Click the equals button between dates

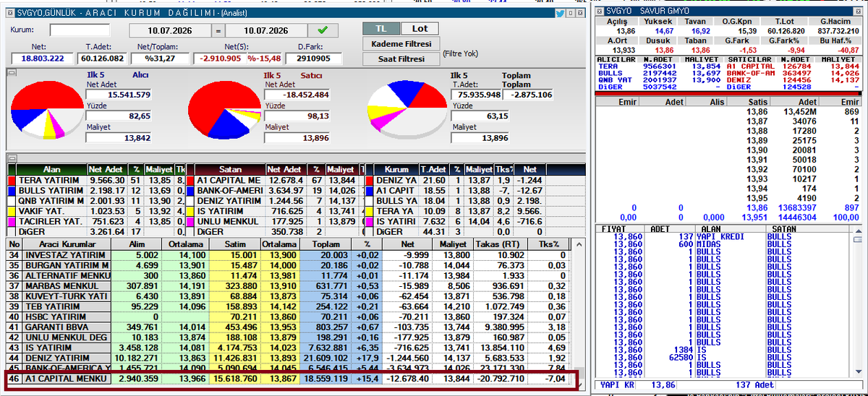tap(218, 30)
